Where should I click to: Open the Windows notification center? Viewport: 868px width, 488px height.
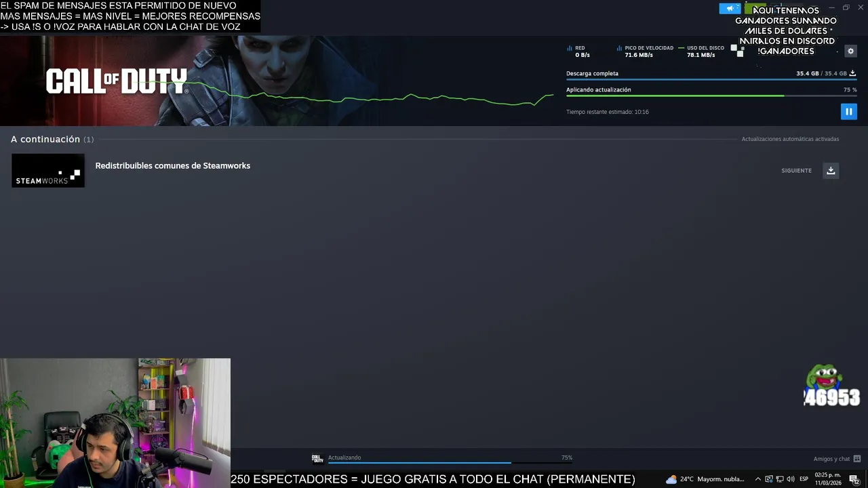tap(854, 479)
